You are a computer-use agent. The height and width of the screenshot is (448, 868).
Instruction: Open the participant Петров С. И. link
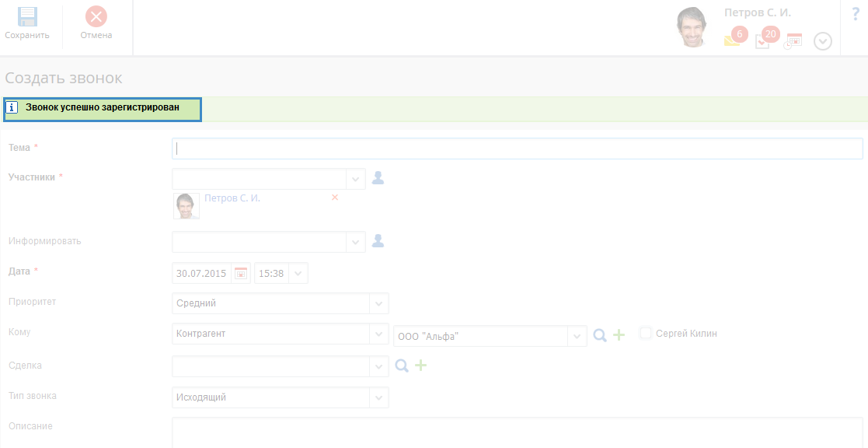(232, 198)
